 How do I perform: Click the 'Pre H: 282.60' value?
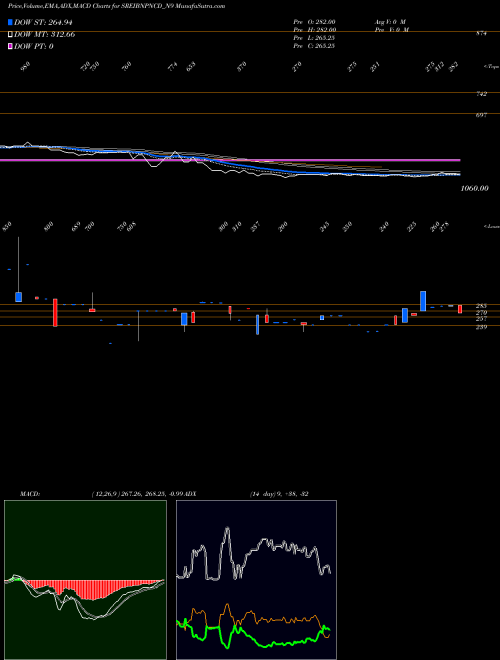pos(314,30)
